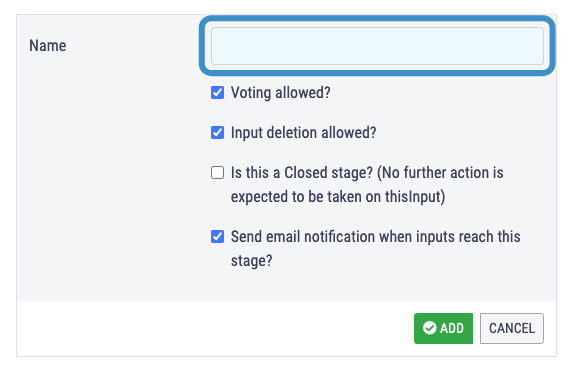Untick Send email notification checkbox

pyautogui.click(x=217, y=237)
